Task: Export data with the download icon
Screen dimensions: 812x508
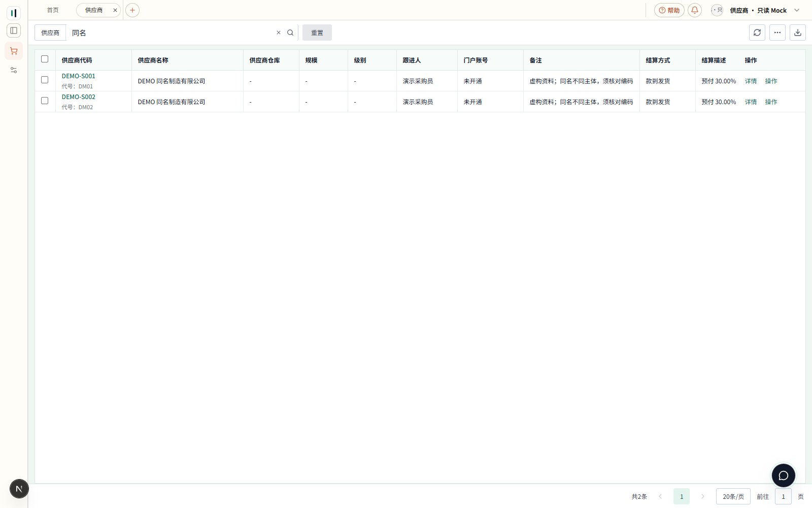Action: coord(798,33)
